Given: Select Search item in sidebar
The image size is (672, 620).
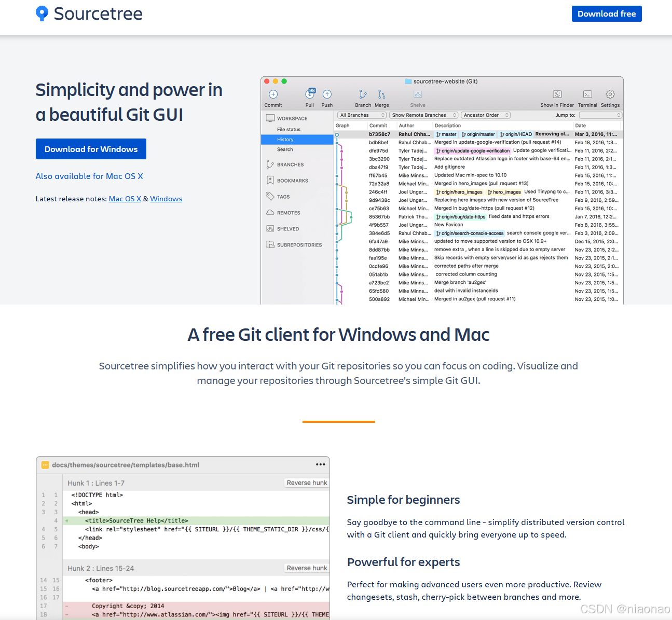Looking at the screenshot, I should pyautogui.click(x=285, y=149).
